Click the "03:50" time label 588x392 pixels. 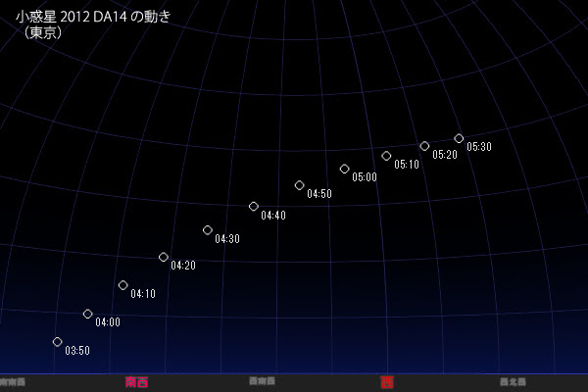[77, 351]
